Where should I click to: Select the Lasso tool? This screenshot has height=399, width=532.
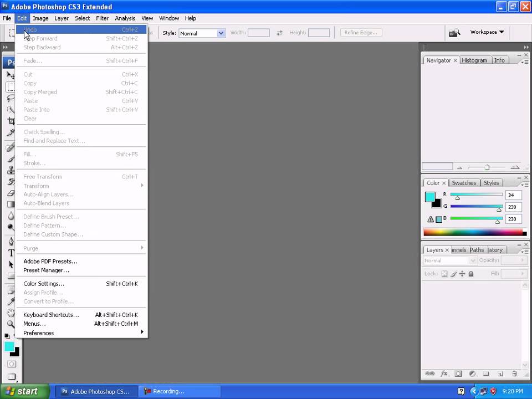pos(11,99)
